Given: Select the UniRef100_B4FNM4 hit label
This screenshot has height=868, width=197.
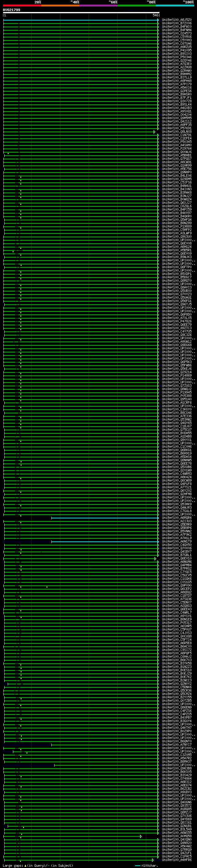Looking at the screenshot, I should pyautogui.click(x=177, y=30).
